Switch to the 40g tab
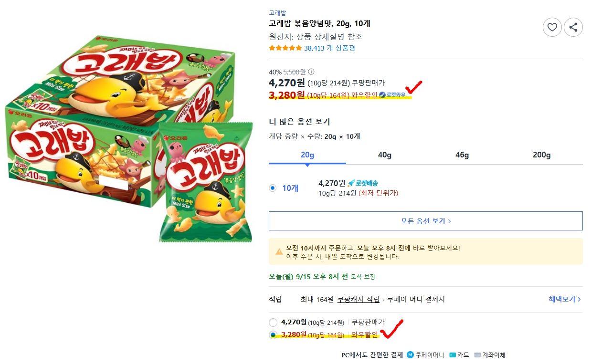591x364 pixels. 384,155
